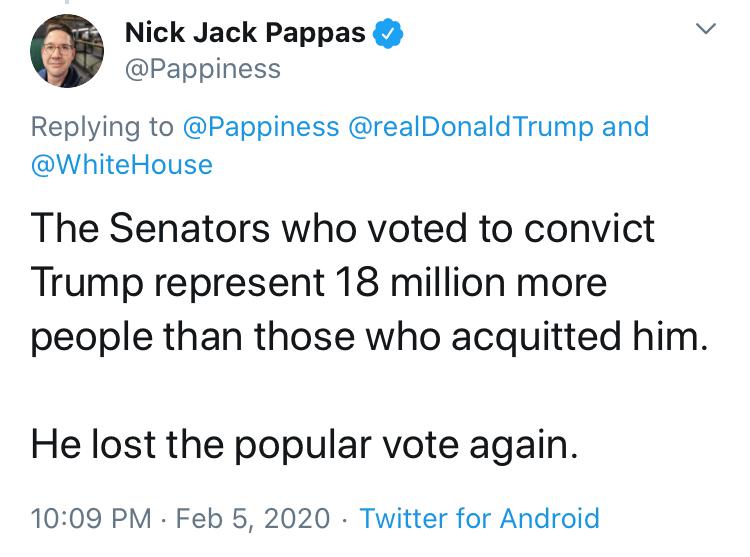Open the @WhiteHouse mention link
The width and height of the screenshot is (750, 557).
pos(122,164)
